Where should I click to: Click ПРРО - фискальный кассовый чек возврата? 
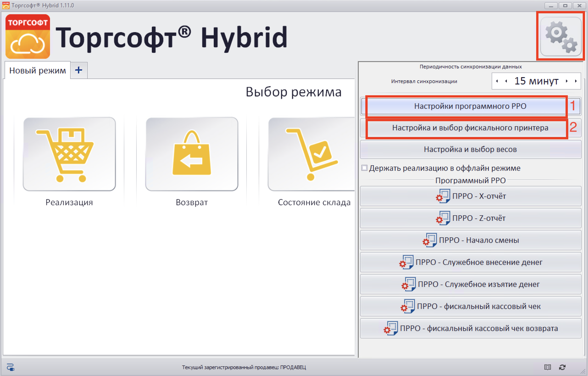(470, 328)
